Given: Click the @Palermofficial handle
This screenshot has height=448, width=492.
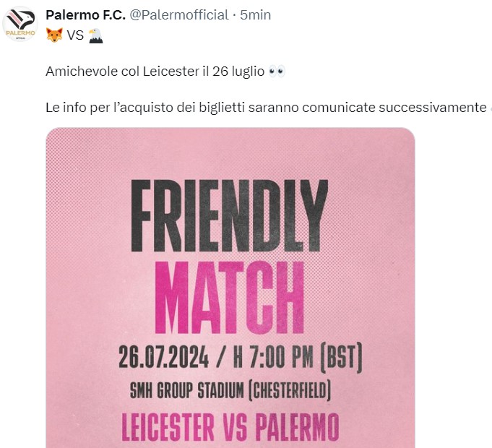Looking at the screenshot, I should pos(178,15).
